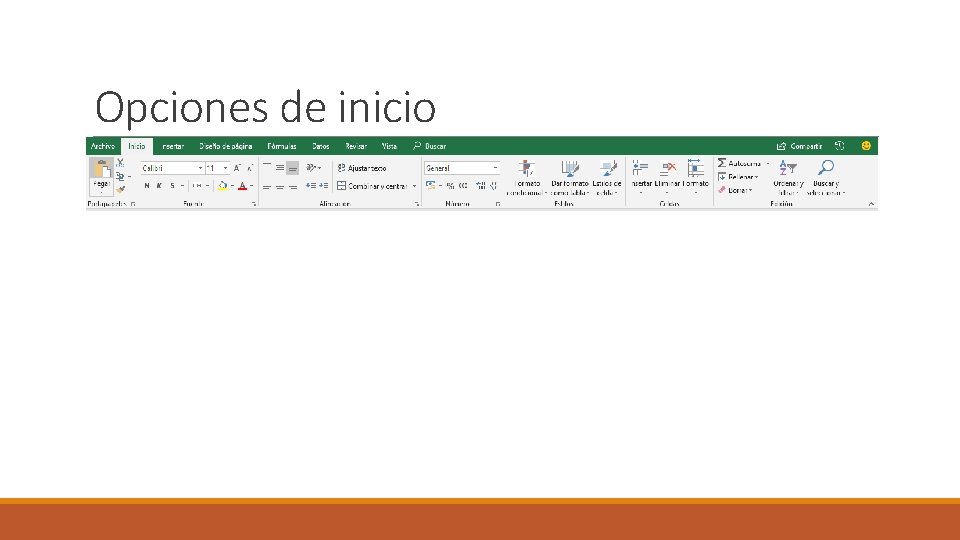The width and height of the screenshot is (960, 540).
Task: Click the increase indent icon
Action: click(x=323, y=186)
